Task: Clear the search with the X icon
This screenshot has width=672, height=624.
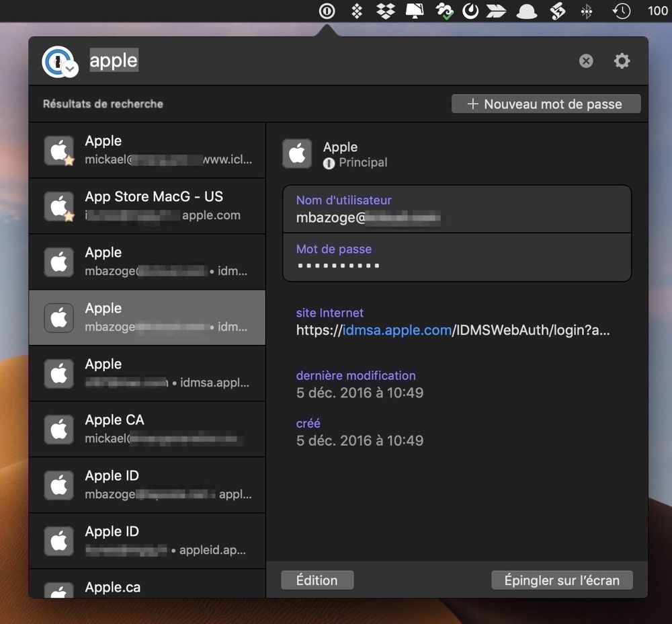Action: point(586,61)
